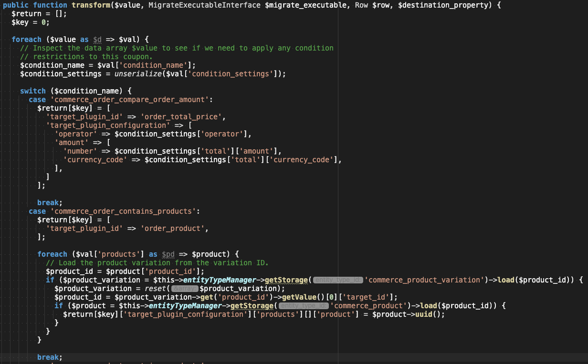Click entityTypeManager on the $product_variation if line
The image size is (588, 364).
pos(219,280)
